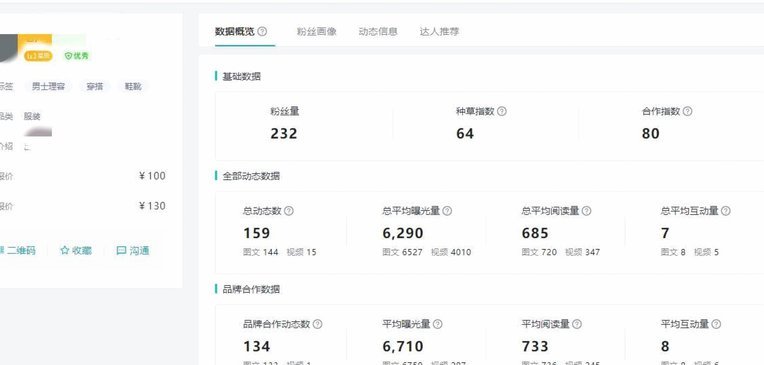Image resolution: width=764 pixels, height=365 pixels.
Task: Click 视频 5 under 总平均互动量
Action: (707, 252)
